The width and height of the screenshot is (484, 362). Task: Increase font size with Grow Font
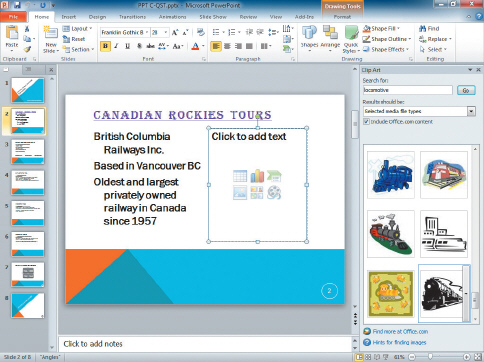pyautogui.click(x=175, y=32)
